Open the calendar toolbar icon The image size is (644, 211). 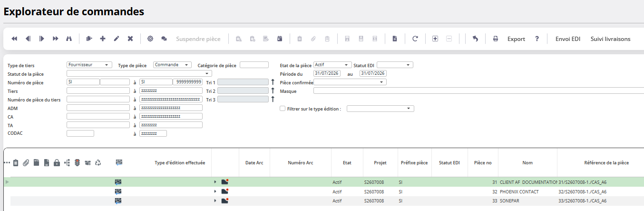(280, 39)
